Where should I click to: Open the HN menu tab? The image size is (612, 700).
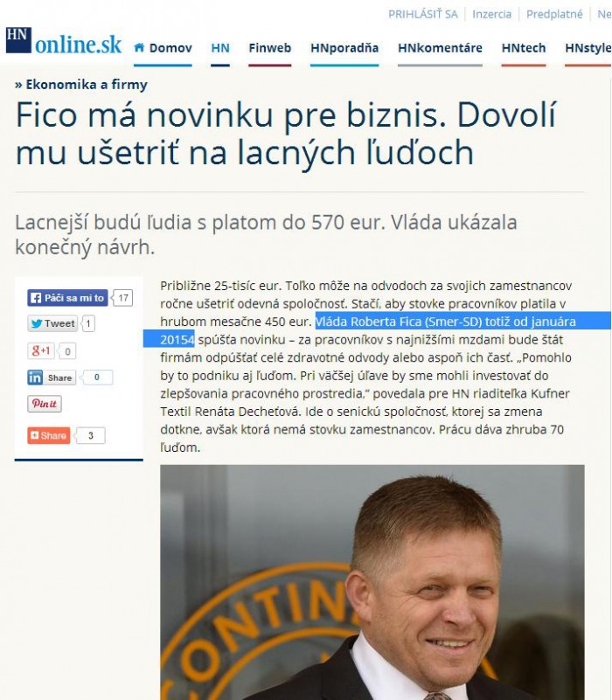(x=220, y=48)
